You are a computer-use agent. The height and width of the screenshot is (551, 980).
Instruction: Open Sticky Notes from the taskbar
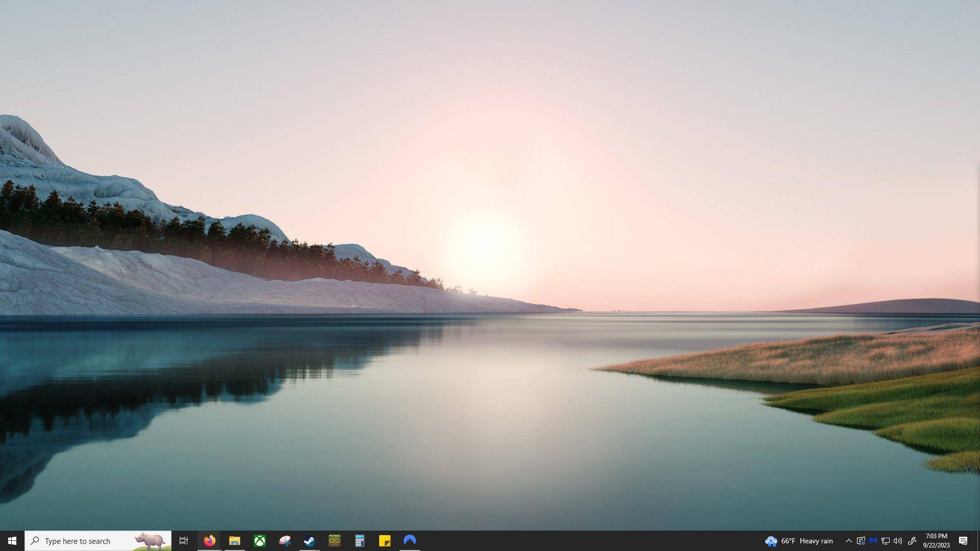[384, 541]
